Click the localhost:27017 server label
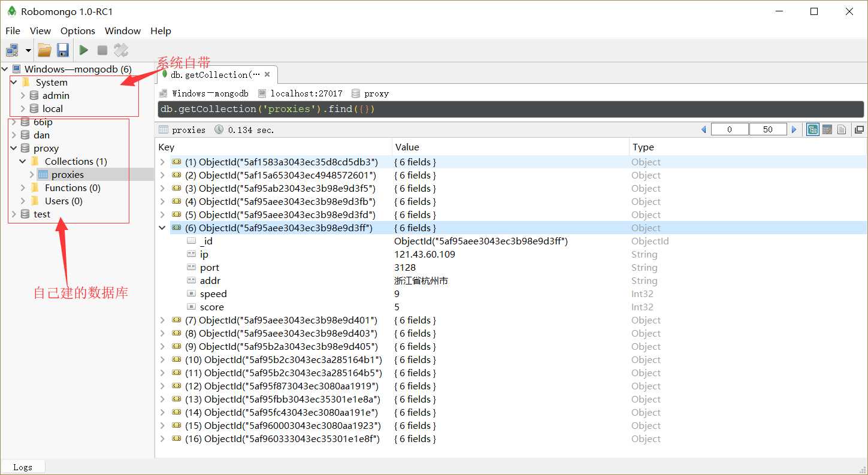Image resolution: width=868 pixels, height=475 pixels. pyautogui.click(x=307, y=93)
